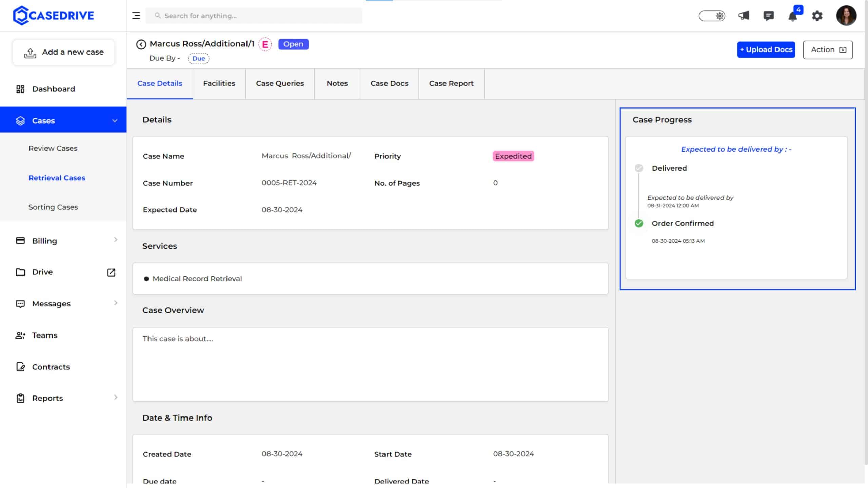The image size is (868, 488).
Task: Click the Upload Docs button
Action: [x=766, y=50]
